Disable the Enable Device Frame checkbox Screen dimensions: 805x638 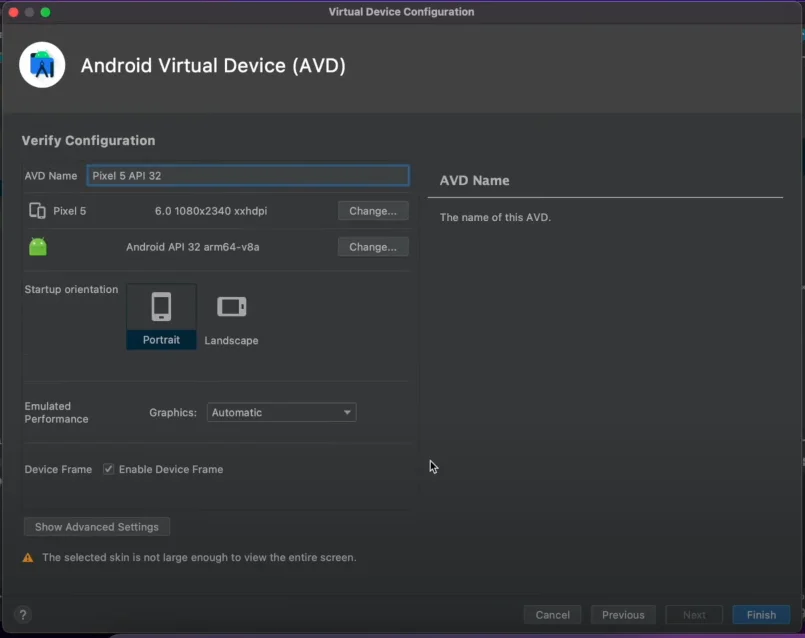tap(108, 469)
